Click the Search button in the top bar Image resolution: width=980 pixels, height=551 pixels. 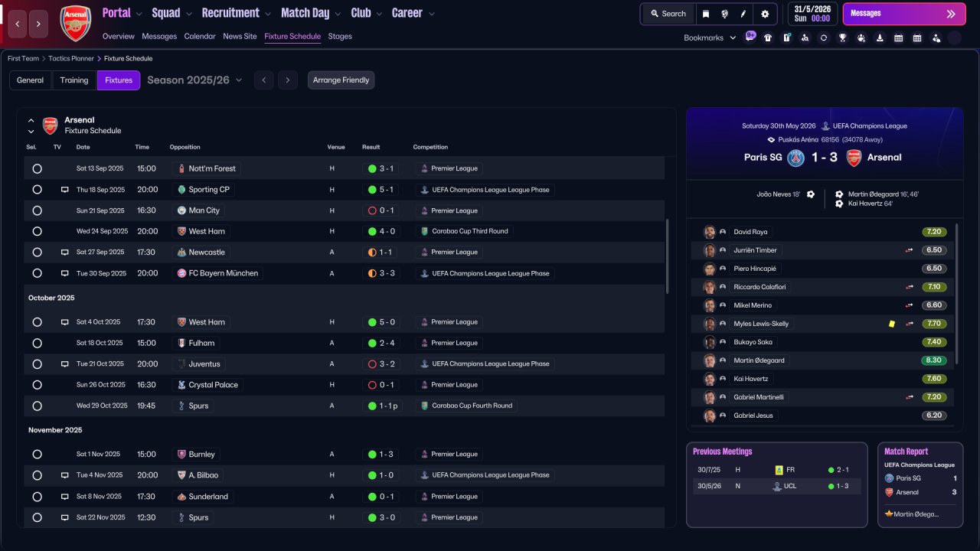(668, 14)
